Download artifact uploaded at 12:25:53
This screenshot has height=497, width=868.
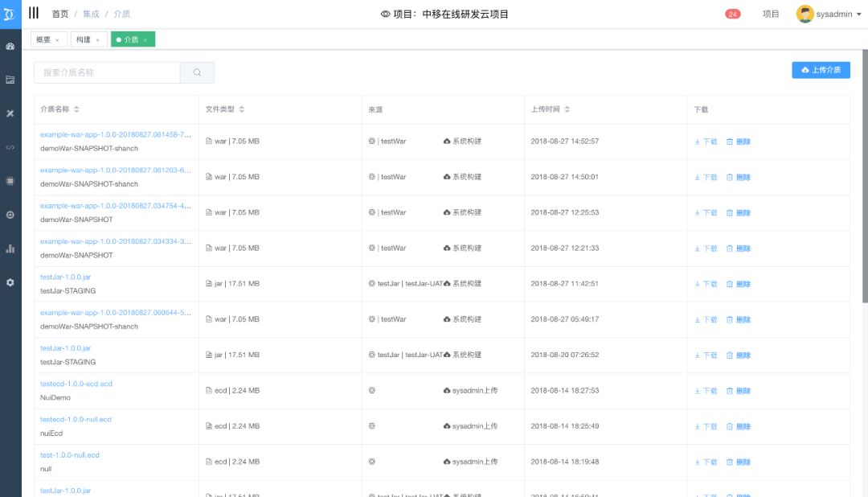point(706,213)
